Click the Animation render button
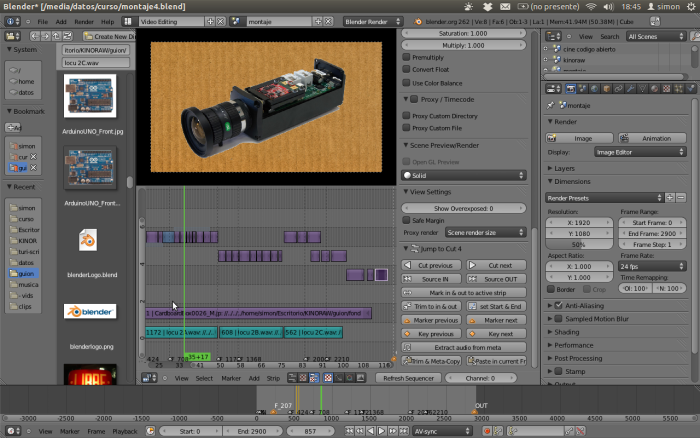The width and height of the screenshot is (700, 438). (652, 138)
